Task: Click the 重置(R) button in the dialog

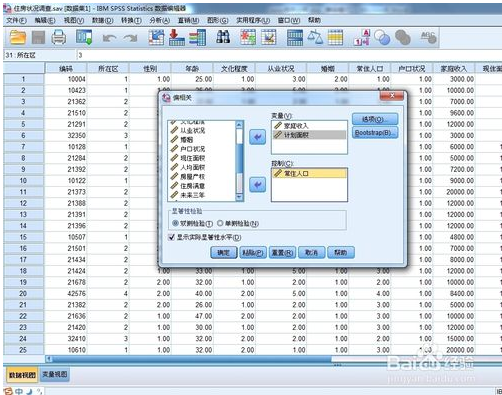Action: point(282,253)
